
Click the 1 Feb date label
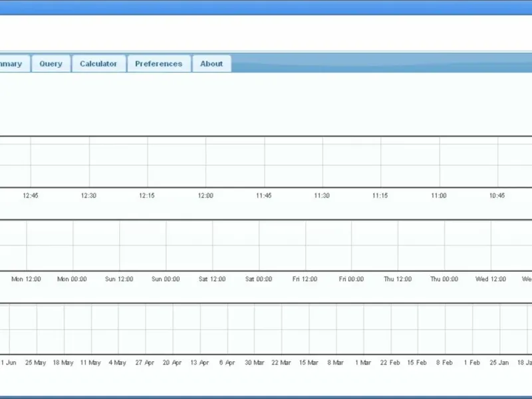472,362
